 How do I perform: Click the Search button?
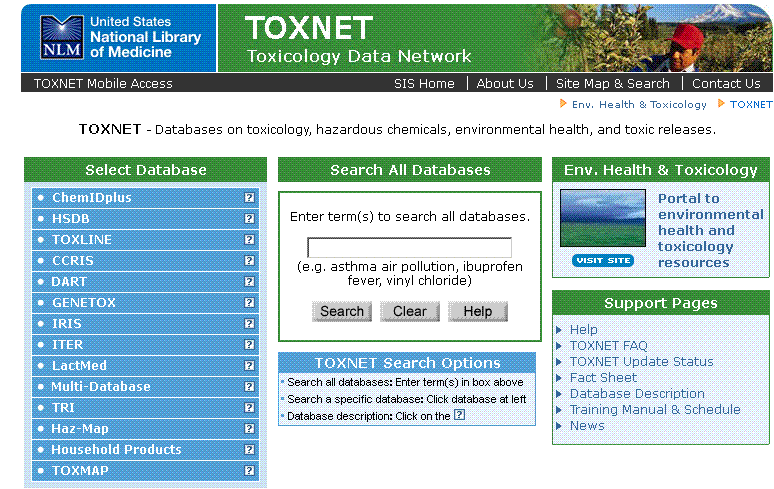342,311
